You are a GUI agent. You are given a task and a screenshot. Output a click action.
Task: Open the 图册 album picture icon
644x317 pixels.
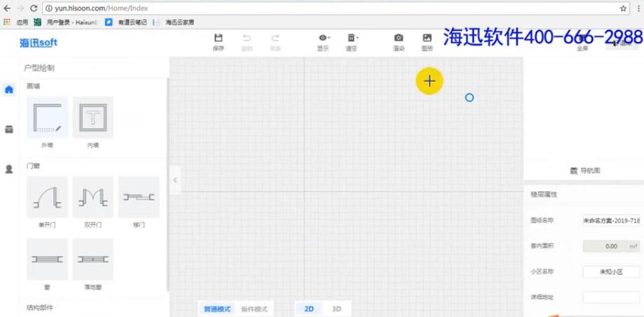(x=427, y=38)
